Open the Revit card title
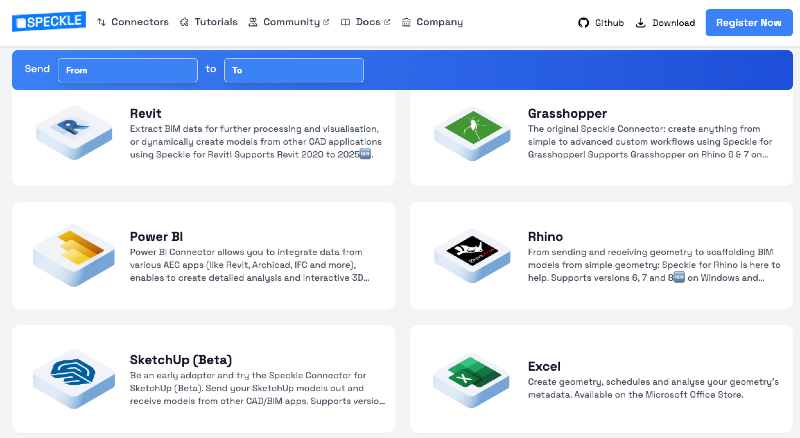 146,113
